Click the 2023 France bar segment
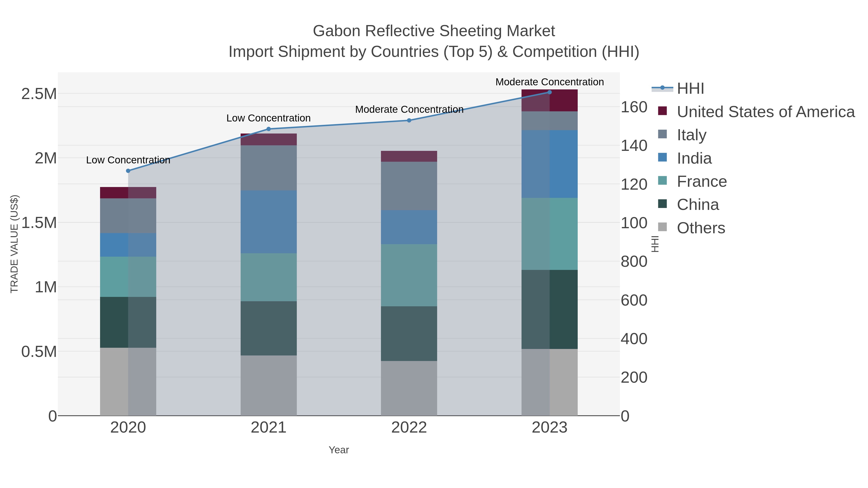The width and height of the screenshot is (868, 488). coord(549,234)
